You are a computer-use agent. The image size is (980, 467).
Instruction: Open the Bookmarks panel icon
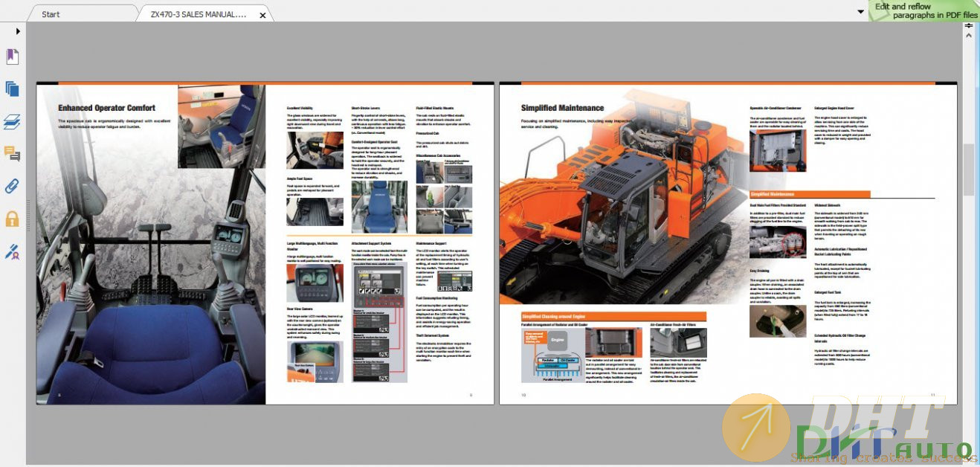tap(12, 57)
